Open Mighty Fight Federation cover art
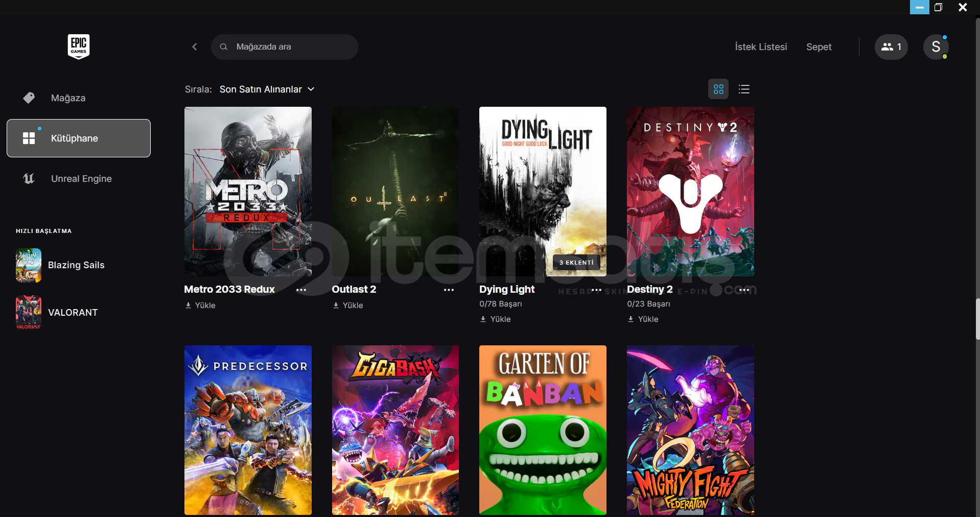 pos(690,430)
